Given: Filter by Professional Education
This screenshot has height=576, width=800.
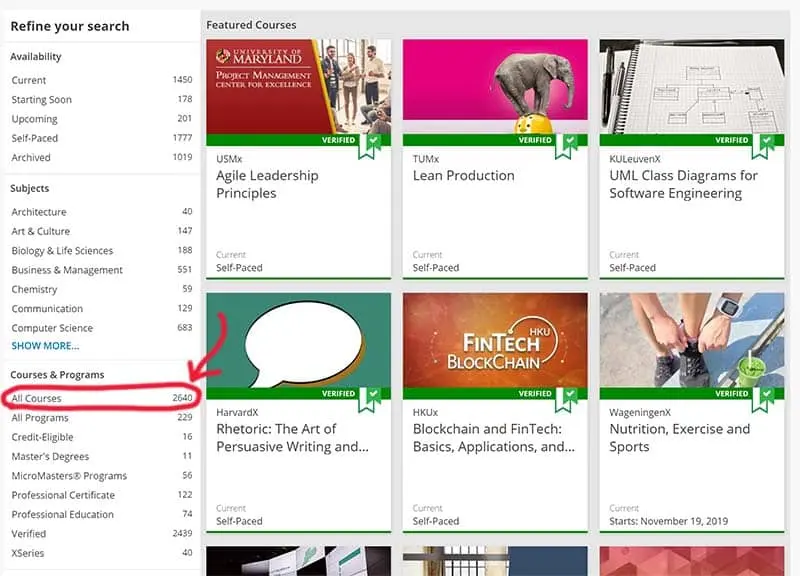Looking at the screenshot, I should 102,515.
